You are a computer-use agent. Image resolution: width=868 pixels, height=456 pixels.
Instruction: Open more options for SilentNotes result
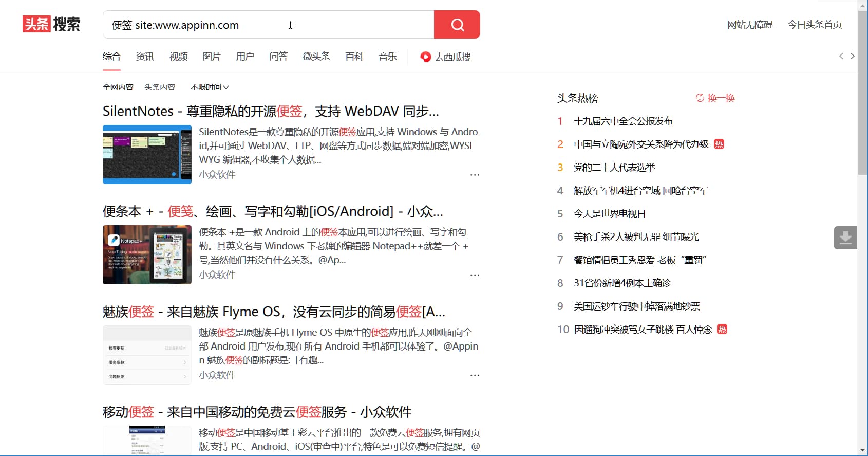pos(475,175)
